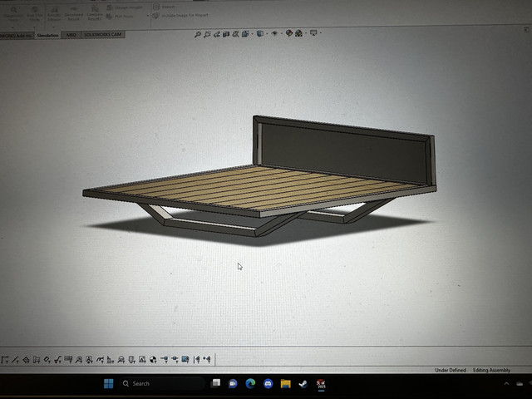Click blue square mesh filter icon
This screenshot has height=399, width=532.
[x=185, y=359]
